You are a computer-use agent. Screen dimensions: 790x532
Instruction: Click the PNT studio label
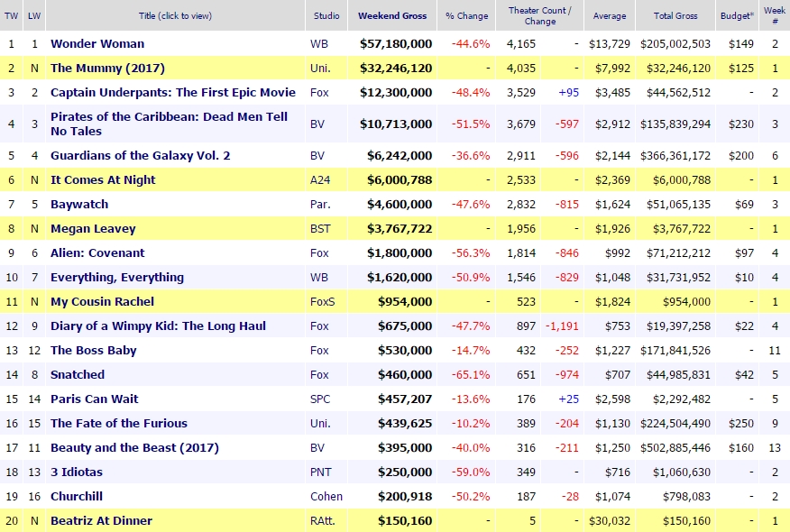pos(321,472)
